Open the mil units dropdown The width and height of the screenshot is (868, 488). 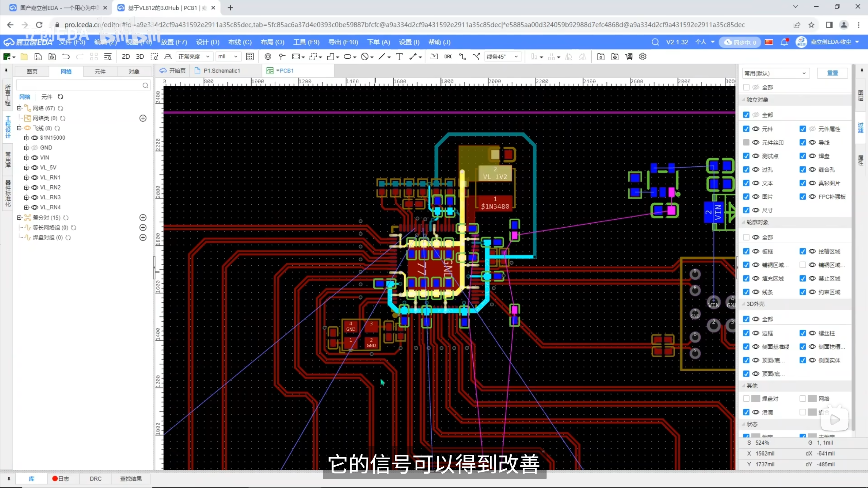(228, 57)
